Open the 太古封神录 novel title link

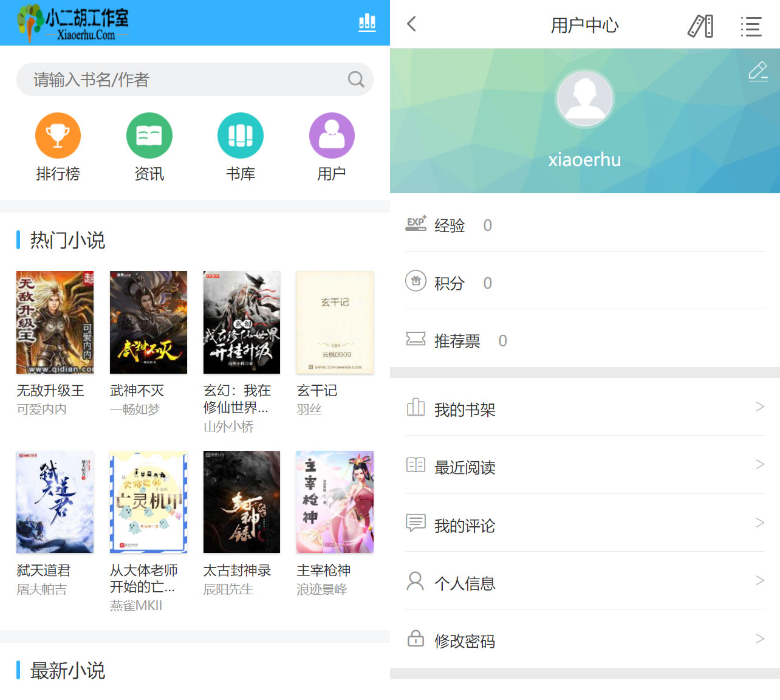237,571
